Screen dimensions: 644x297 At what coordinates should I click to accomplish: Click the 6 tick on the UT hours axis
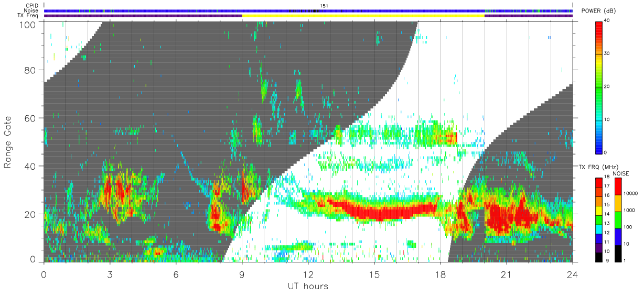click(176, 274)
